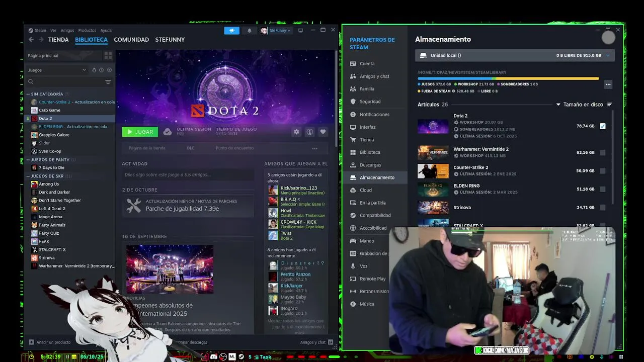This screenshot has height=362, width=644.
Task: Select Crab Game in the library list
Action: 70,110
